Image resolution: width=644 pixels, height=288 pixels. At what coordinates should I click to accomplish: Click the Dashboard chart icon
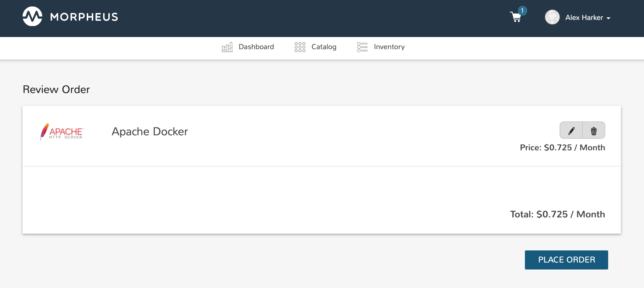227,47
